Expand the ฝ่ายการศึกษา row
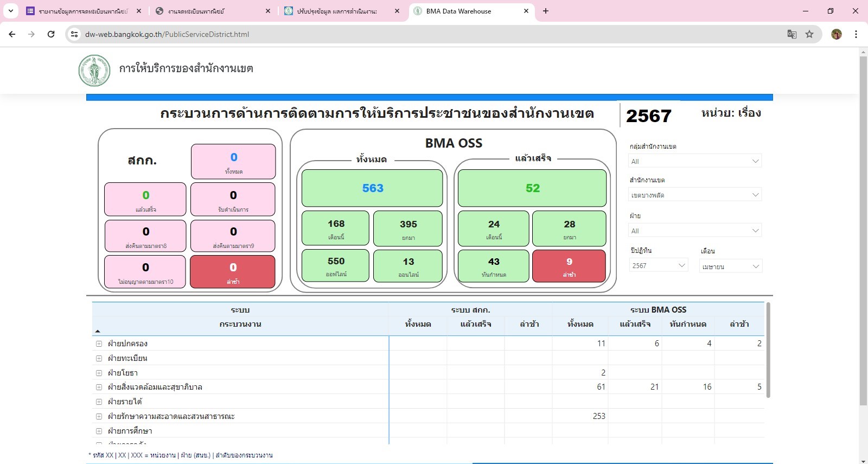868x464 pixels. tap(99, 431)
